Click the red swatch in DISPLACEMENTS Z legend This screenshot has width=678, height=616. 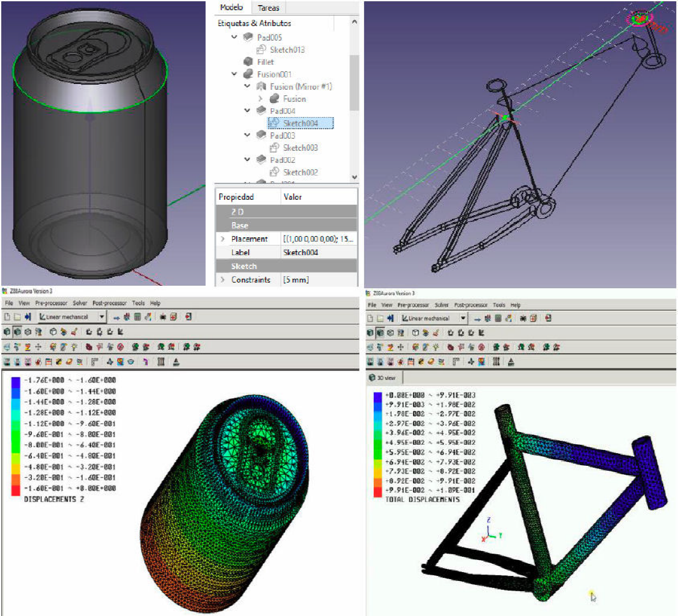[x=17, y=487]
